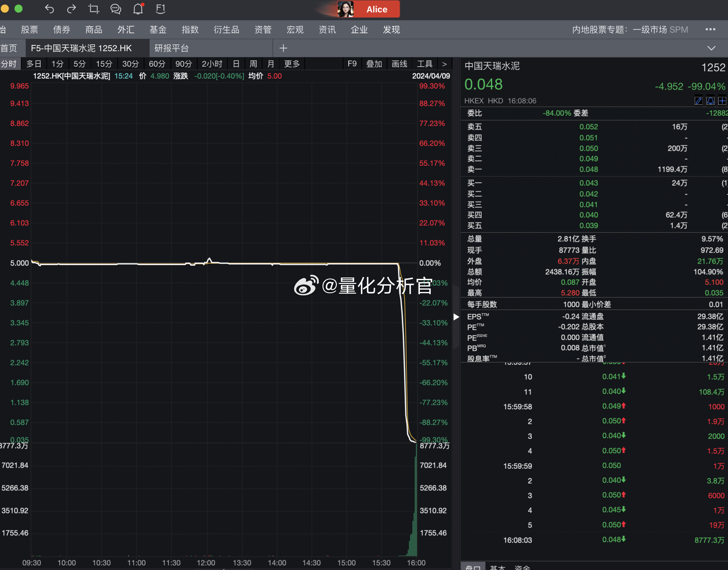The height and width of the screenshot is (570, 728).
Task: Select 1分 chart period
Action: (x=58, y=64)
